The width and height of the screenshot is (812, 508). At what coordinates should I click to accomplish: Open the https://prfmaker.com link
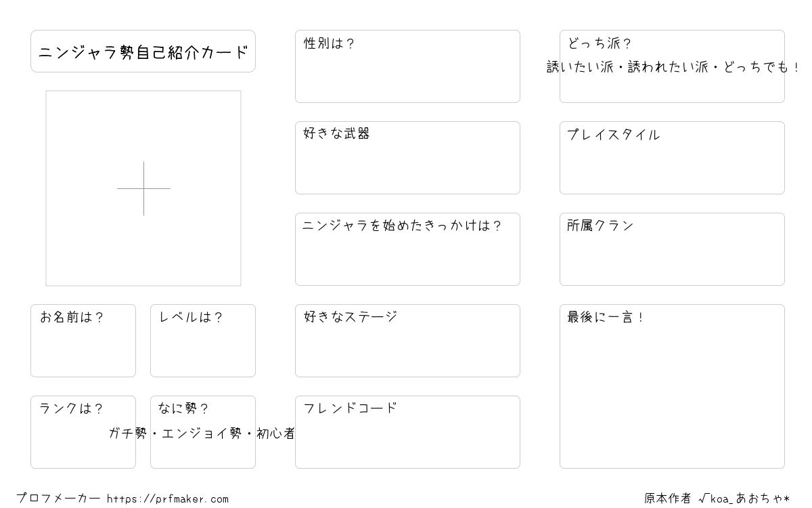(x=168, y=499)
